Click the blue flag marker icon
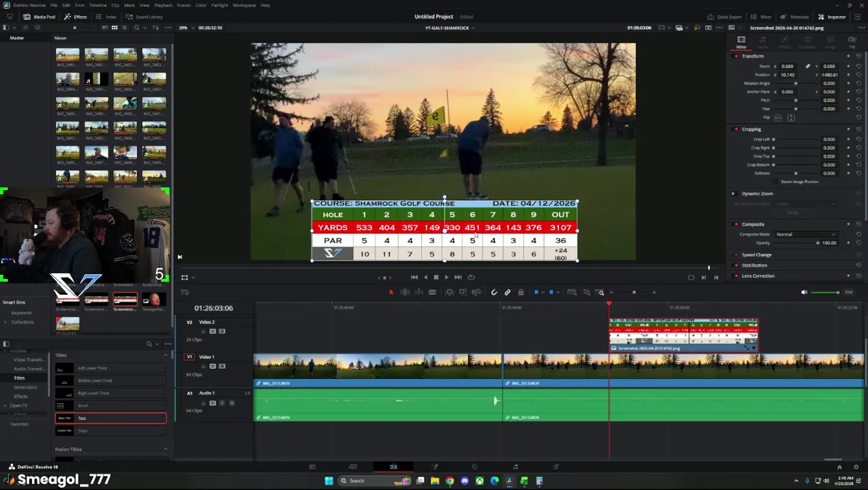Image resolution: width=868 pixels, height=490 pixels. pyautogui.click(x=536, y=293)
